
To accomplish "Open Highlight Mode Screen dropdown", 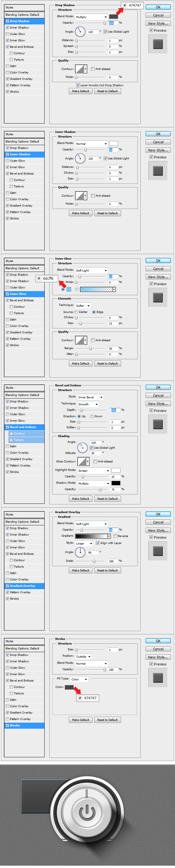I will 93,471.
